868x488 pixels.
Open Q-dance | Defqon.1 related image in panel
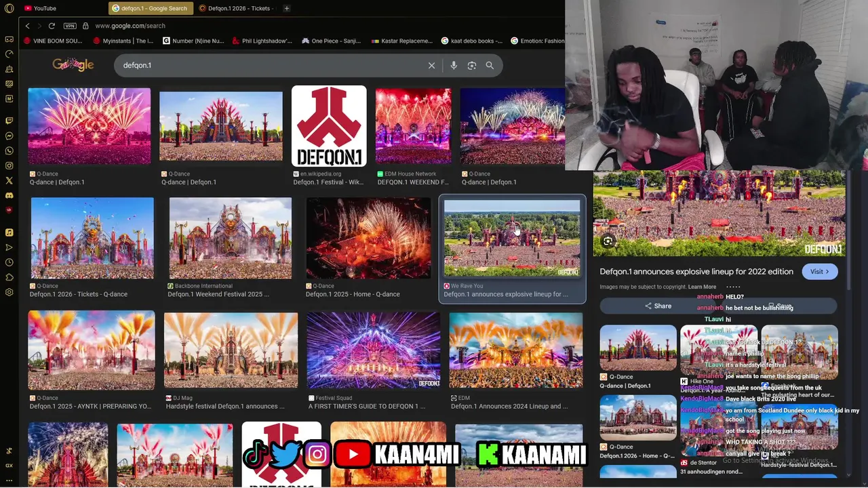tap(637, 348)
